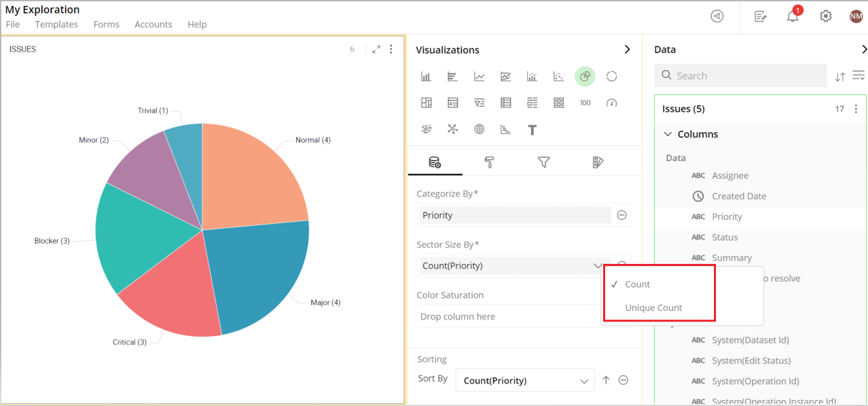The image size is (868, 406).
Task: Click the list options icon beside sort
Action: (858, 76)
